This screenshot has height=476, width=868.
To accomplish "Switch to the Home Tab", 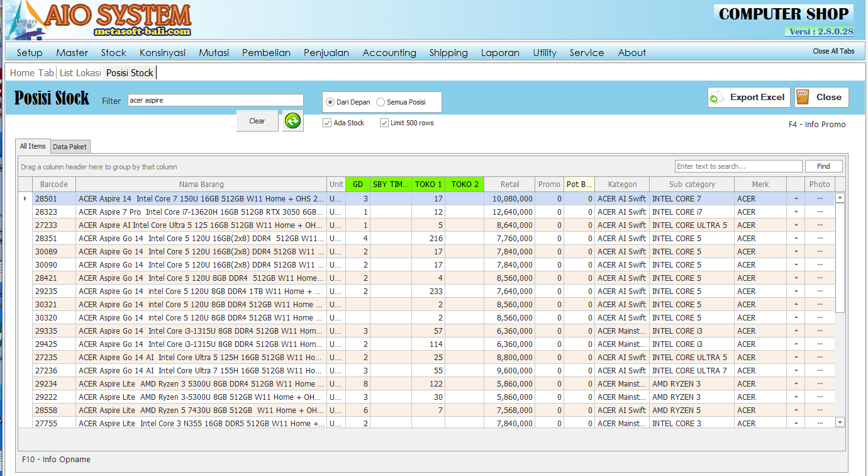I will click(x=32, y=73).
